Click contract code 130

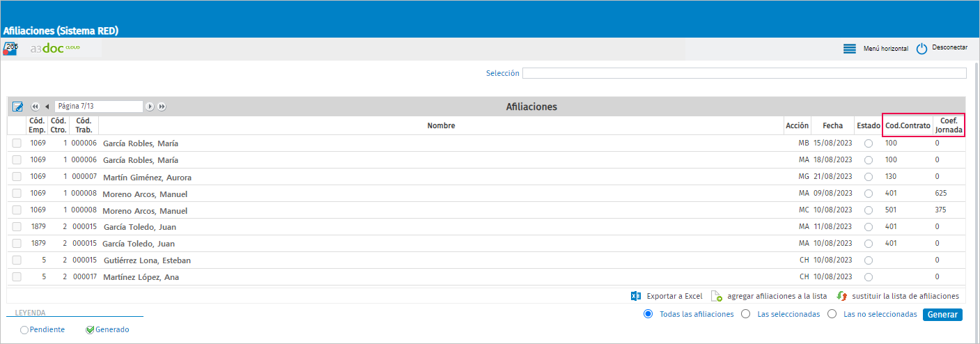[892, 176]
